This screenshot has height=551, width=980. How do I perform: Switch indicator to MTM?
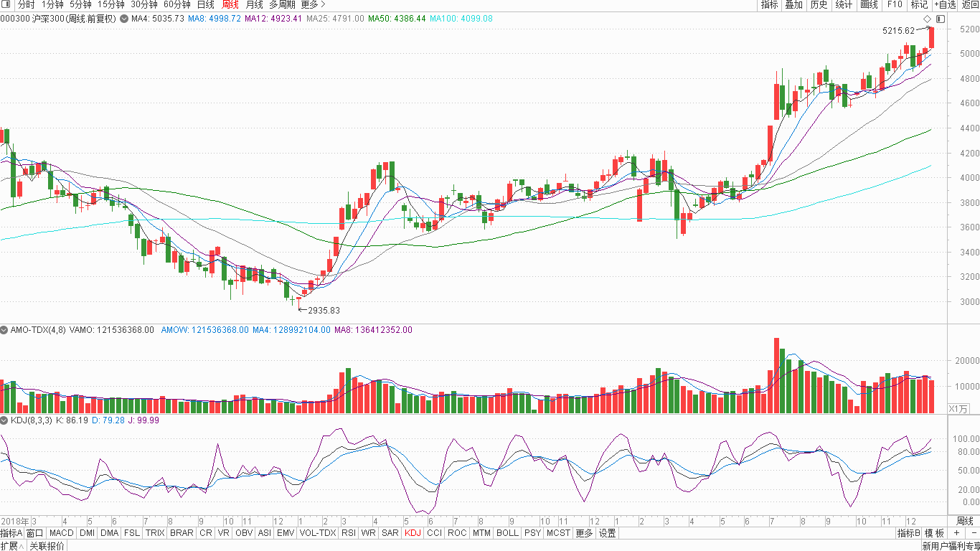(x=482, y=533)
